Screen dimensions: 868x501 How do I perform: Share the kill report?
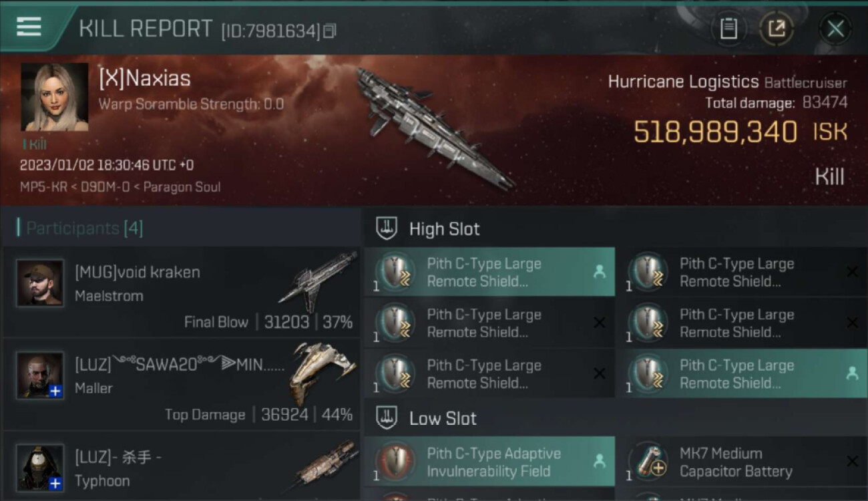pyautogui.click(x=776, y=29)
